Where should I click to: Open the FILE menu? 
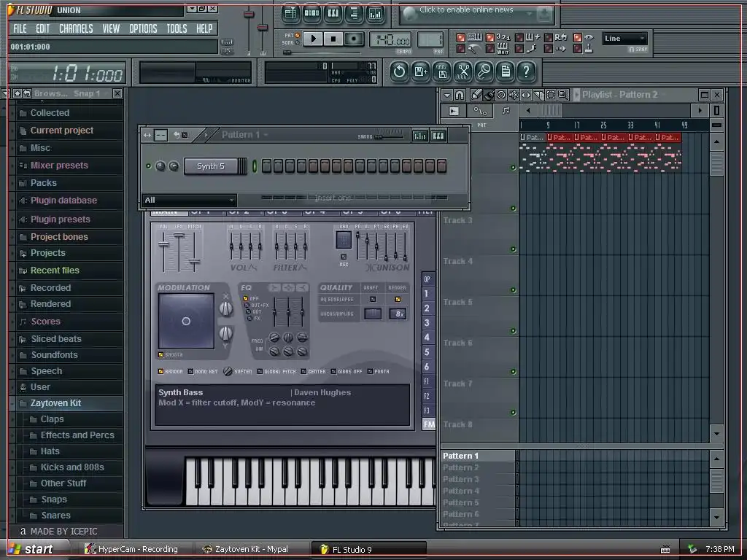[20, 28]
